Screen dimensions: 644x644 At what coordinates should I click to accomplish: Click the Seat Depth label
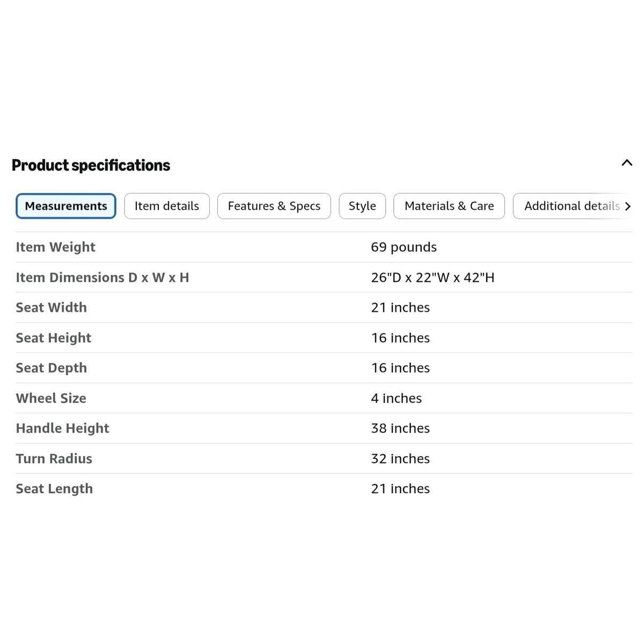[x=52, y=368]
